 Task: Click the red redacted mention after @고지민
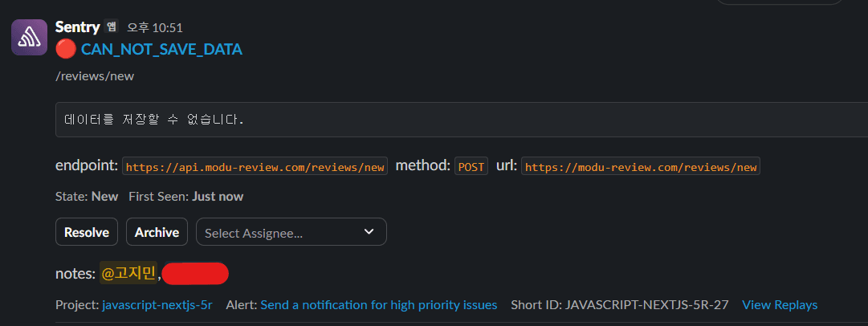(x=196, y=273)
